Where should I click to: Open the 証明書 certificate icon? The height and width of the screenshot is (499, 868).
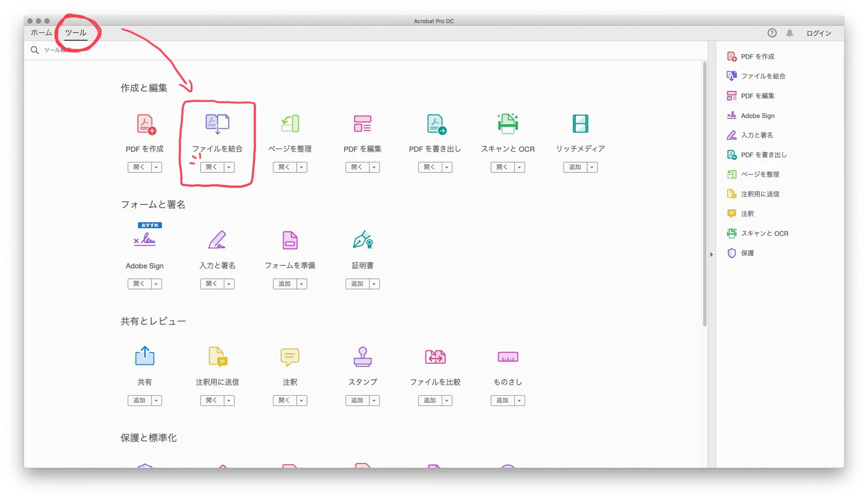pyautogui.click(x=363, y=240)
